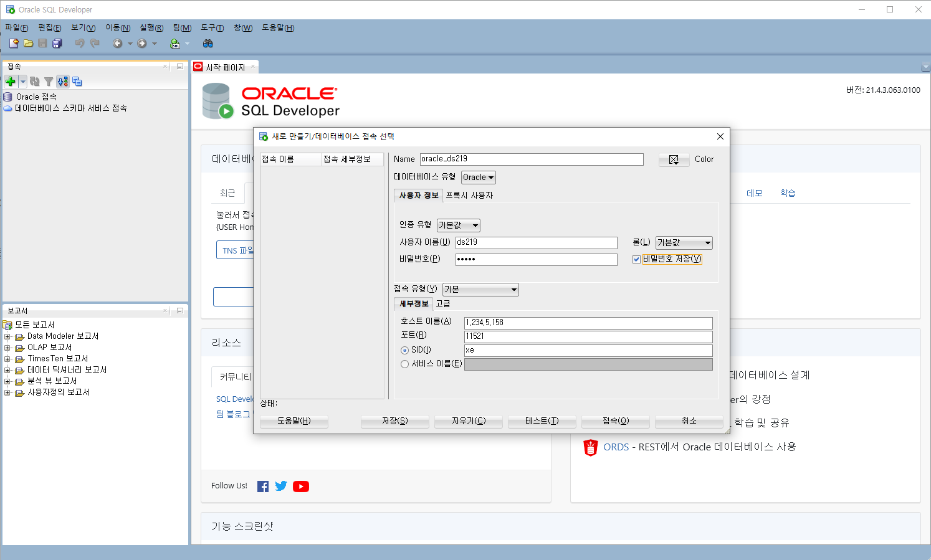Click the Name field containing oracle_ds219

click(x=532, y=159)
